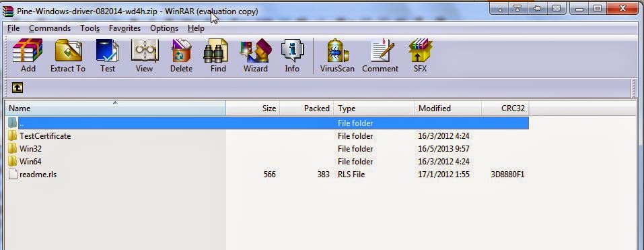Click the WinRAR title bar app icon
This screenshot has height=250, width=644.
click(8, 11)
